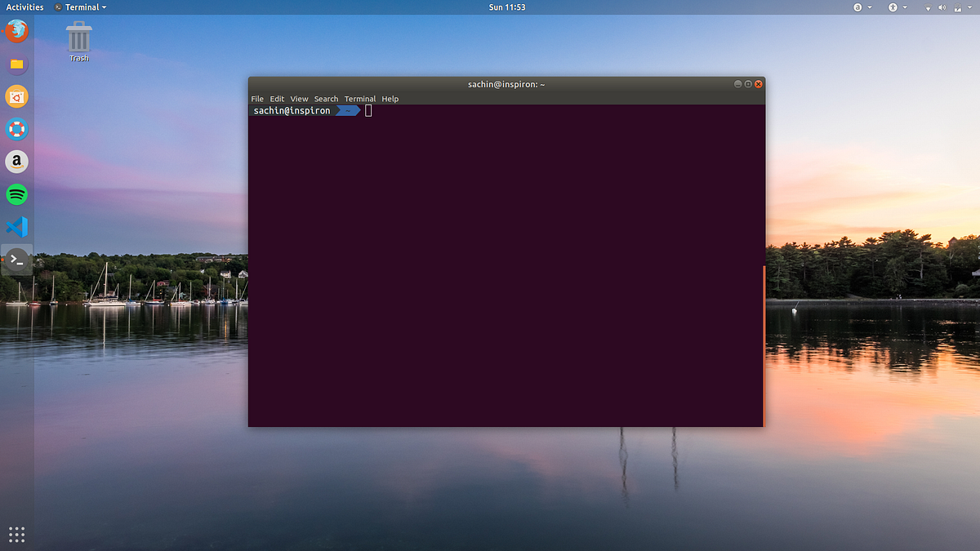The width and height of the screenshot is (980, 551).
Task: Click Activities in the top bar
Action: [x=24, y=7]
